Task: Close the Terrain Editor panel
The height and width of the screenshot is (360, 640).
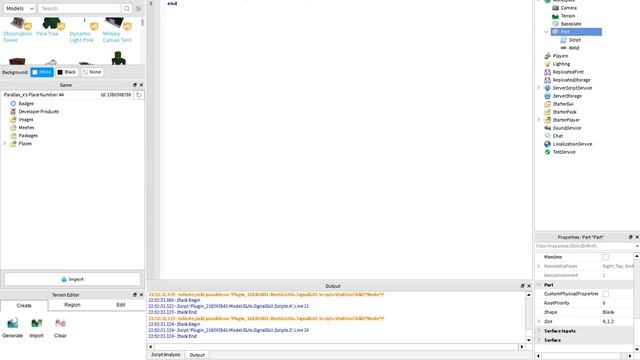Action: click(141, 295)
